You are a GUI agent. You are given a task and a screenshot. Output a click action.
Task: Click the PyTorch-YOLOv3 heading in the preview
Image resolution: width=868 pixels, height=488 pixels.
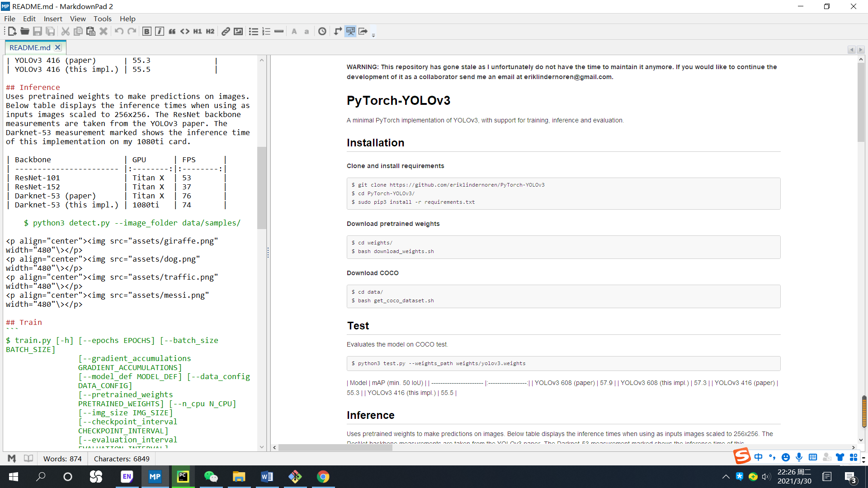point(398,100)
